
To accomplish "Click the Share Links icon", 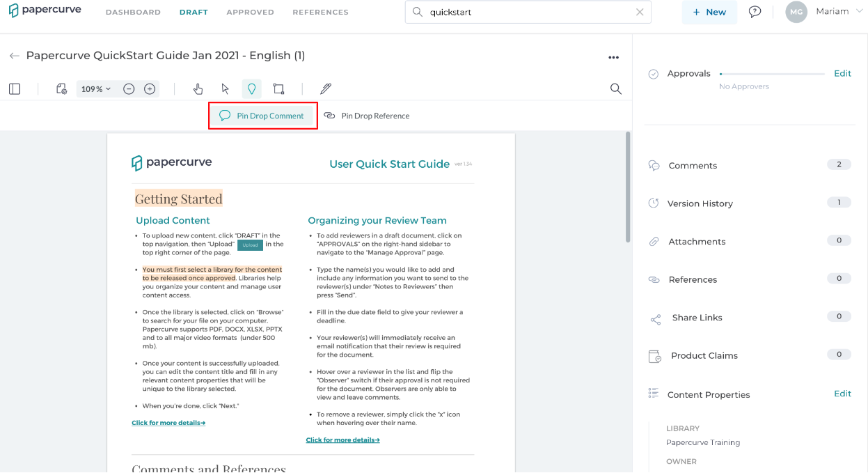I will (x=656, y=319).
